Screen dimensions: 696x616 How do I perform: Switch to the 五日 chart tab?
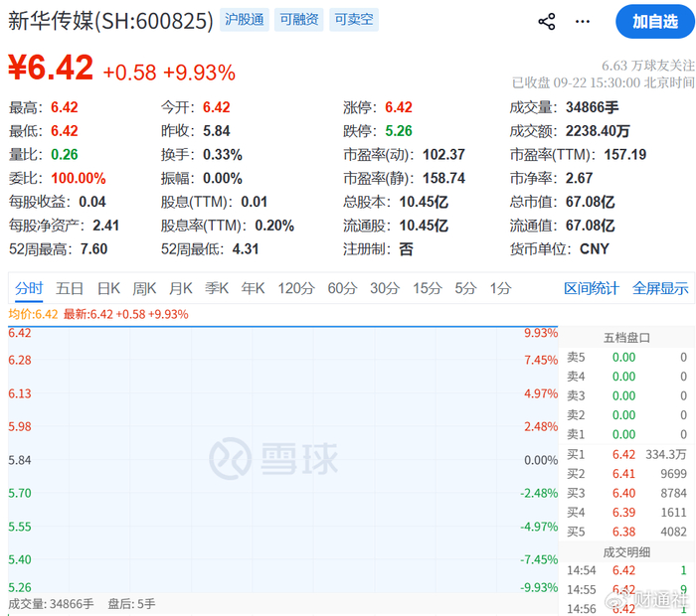click(x=70, y=288)
